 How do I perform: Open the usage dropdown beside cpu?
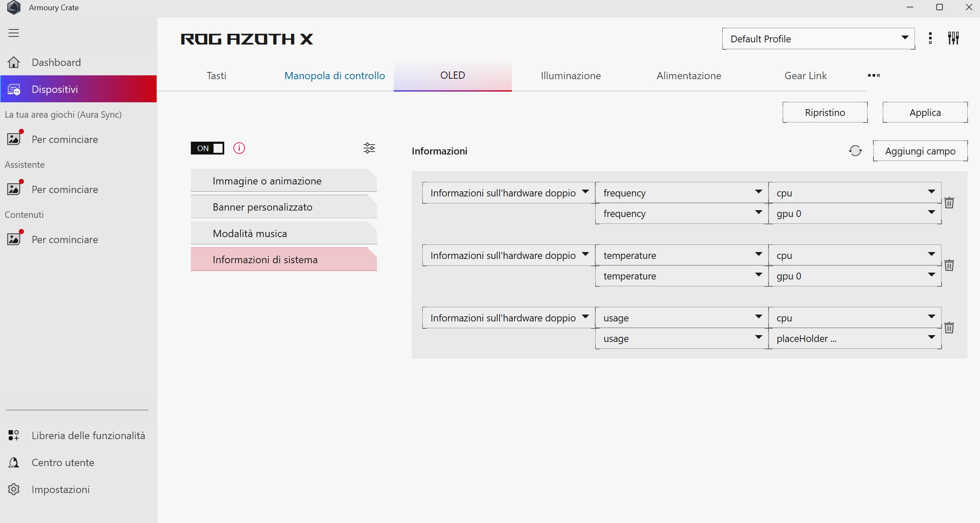pyautogui.click(x=682, y=318)
